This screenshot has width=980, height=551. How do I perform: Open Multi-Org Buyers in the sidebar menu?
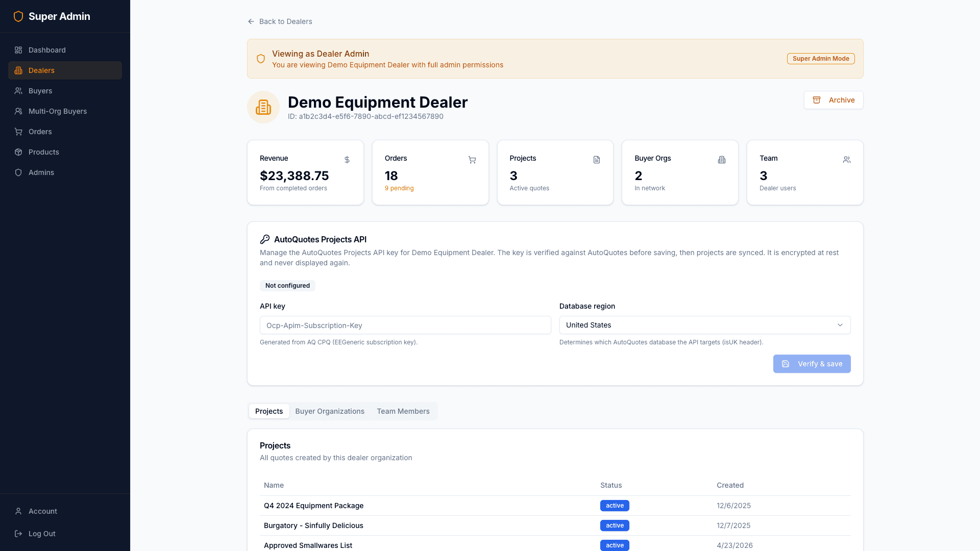click(65, 111)
